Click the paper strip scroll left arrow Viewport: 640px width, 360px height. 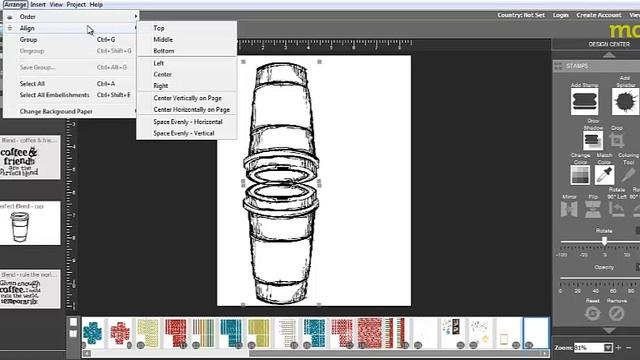pos(87,353)
